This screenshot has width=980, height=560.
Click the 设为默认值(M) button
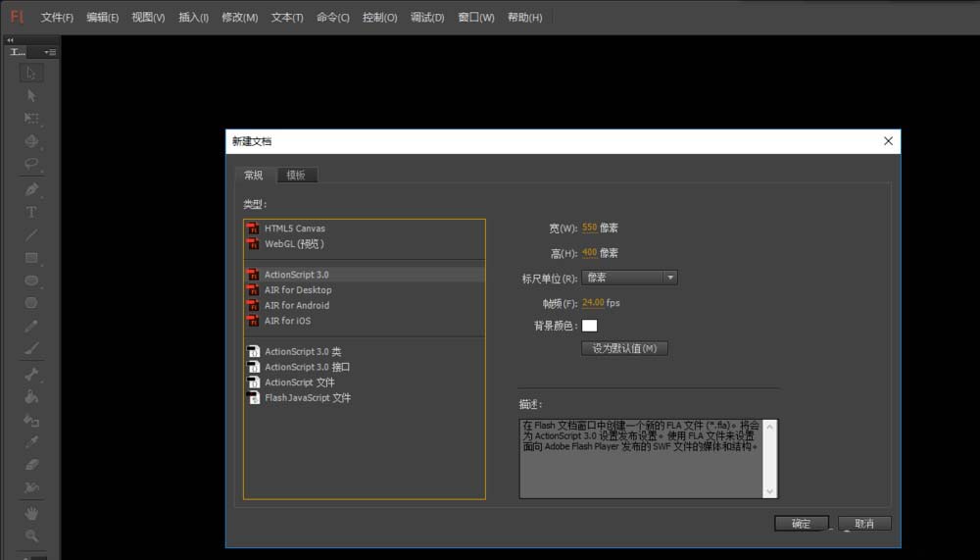point(624,348)
